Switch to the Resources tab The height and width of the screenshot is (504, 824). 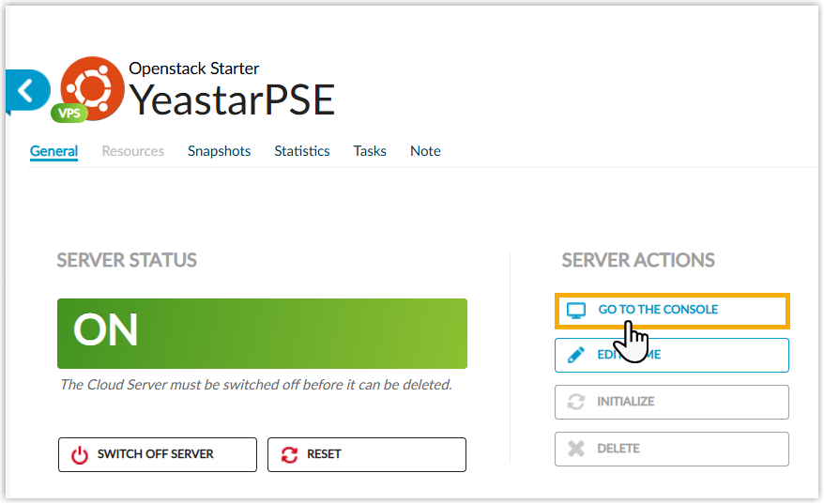(132, 151)
